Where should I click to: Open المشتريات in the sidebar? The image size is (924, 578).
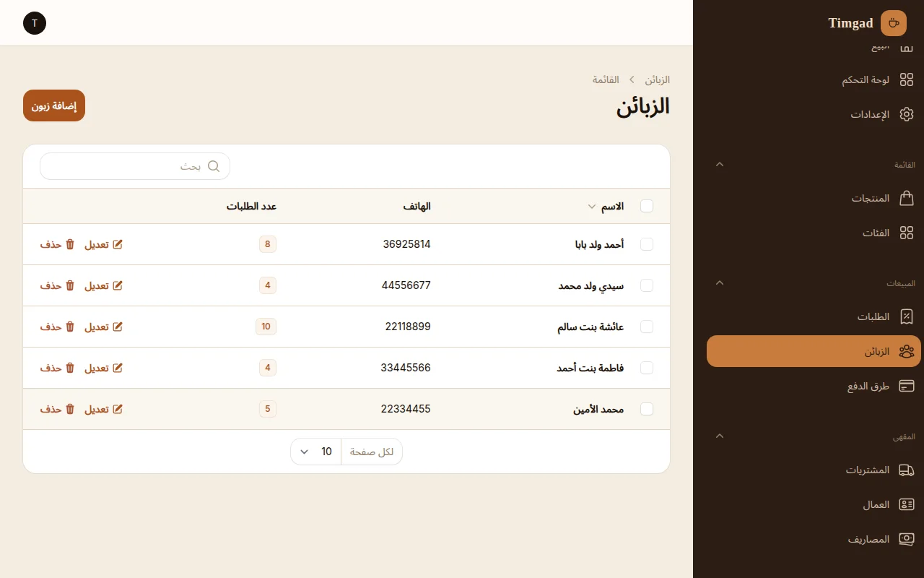814,470
